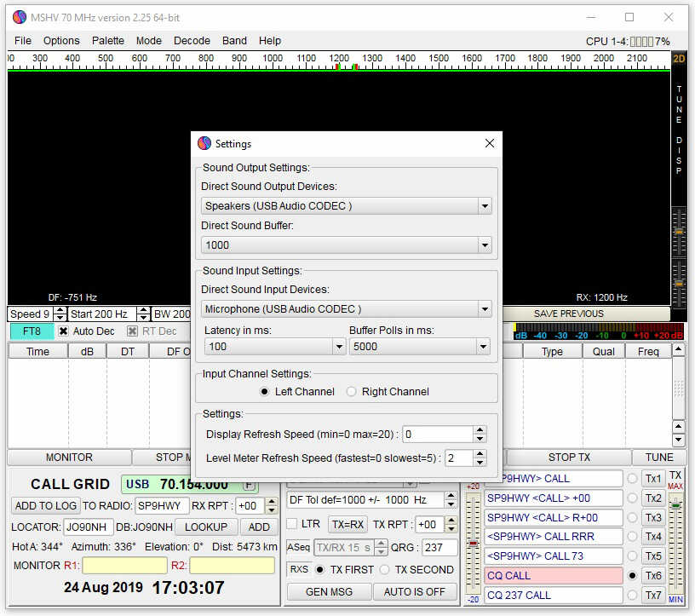Adjust TX RPT spinner arrows
Screen dimensions: 695x616
click(x=451, y=525)
